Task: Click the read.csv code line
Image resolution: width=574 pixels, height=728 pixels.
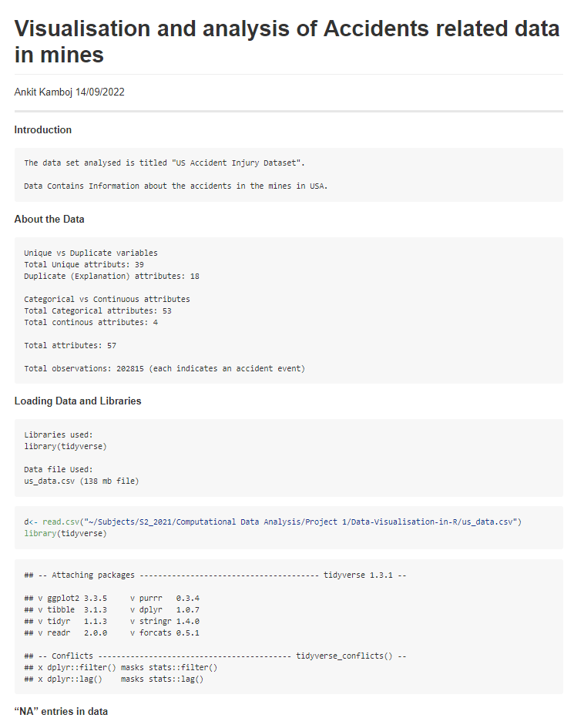Action: click(x=273, y=522)
